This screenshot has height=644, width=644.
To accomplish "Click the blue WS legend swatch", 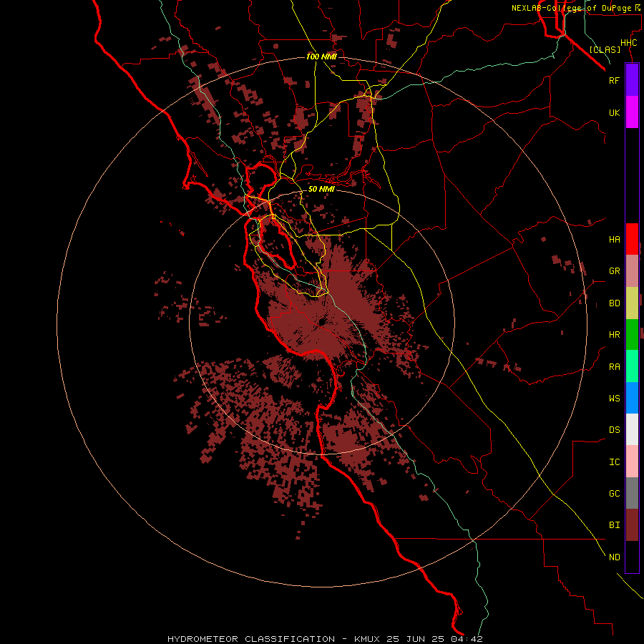I will (632, 398).
